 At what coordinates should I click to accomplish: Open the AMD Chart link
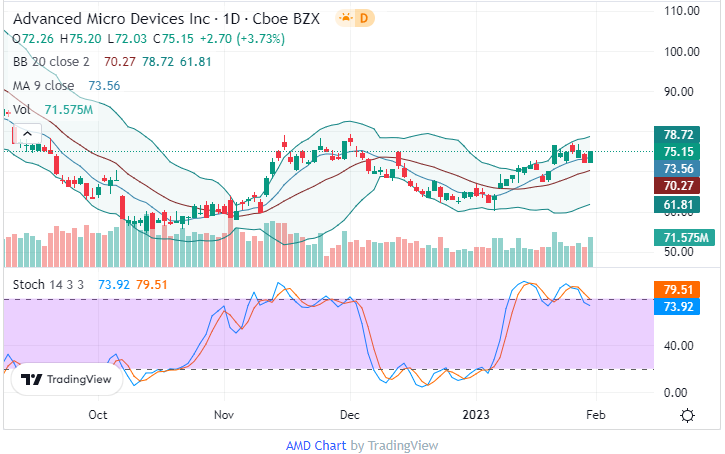(316, 445)
